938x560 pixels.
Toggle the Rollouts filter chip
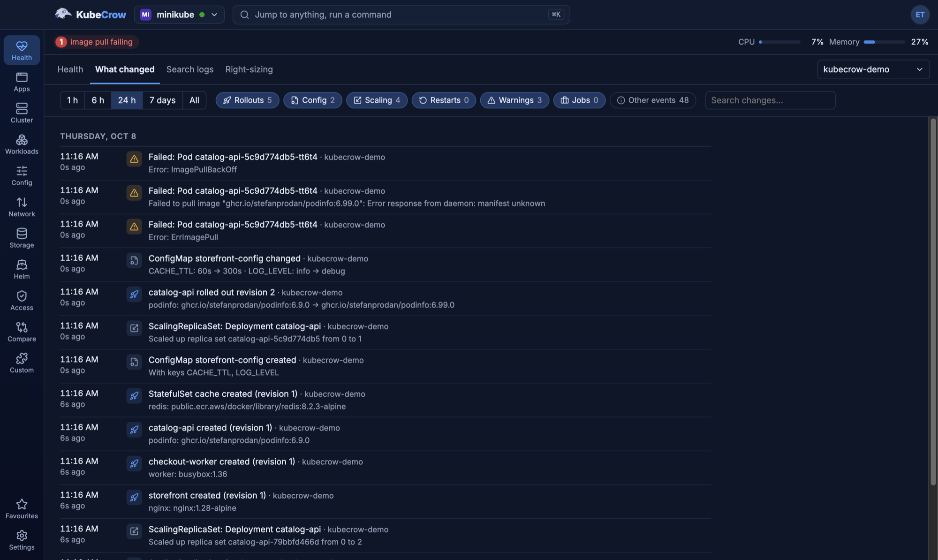(247, 100)
